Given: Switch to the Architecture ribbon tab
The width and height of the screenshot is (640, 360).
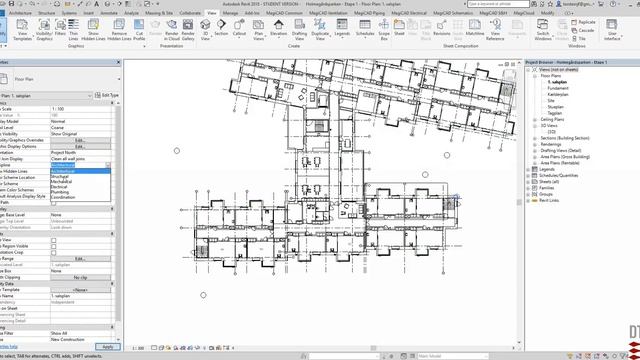Looking at the screenshot, I should click(20, 13).
